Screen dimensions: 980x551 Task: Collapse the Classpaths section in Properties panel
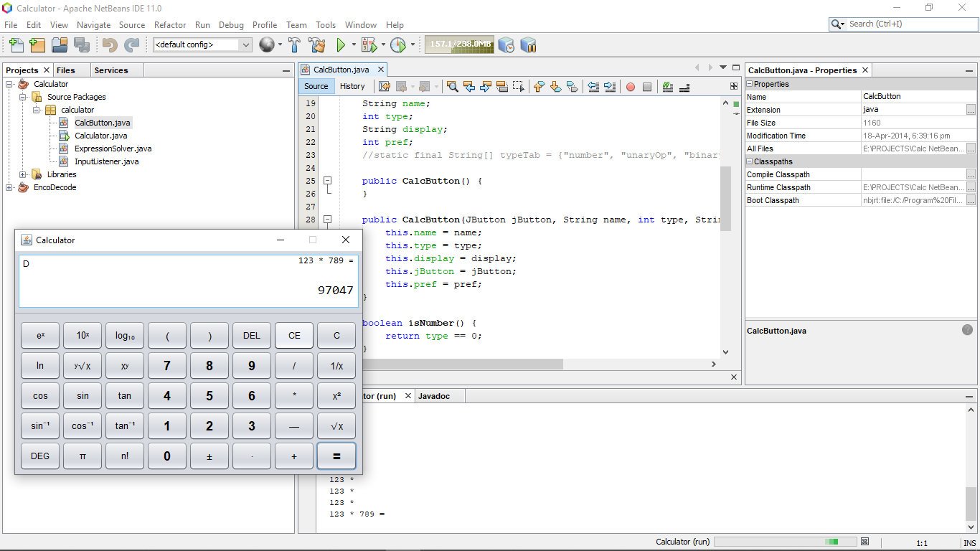(x=750, y=161)
